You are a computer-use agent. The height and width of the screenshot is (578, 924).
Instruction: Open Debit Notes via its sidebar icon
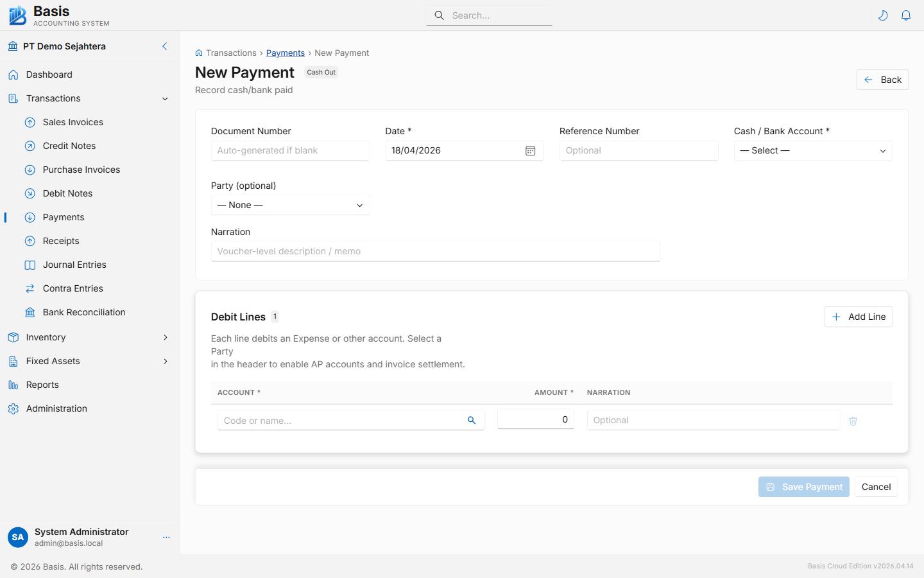pos(30,193)
